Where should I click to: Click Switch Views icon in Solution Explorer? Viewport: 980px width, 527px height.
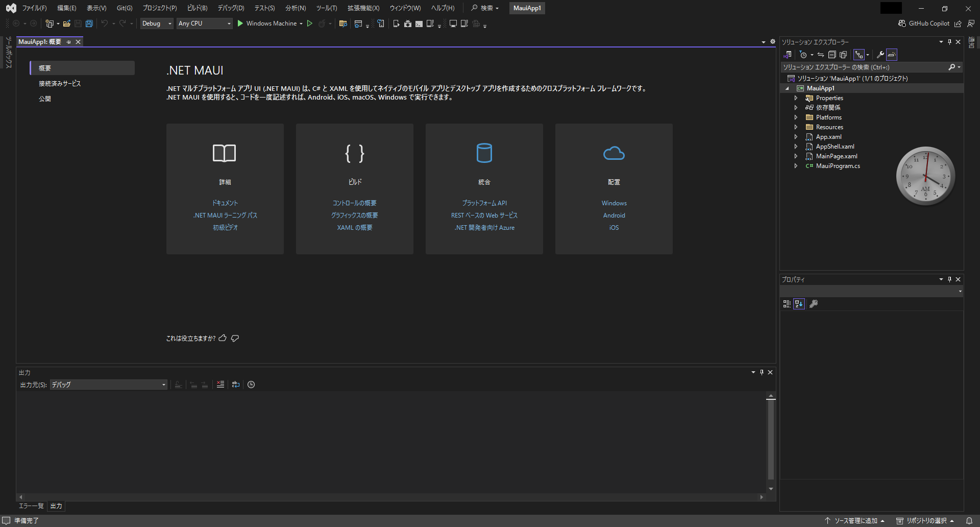[x=788, y=55]
